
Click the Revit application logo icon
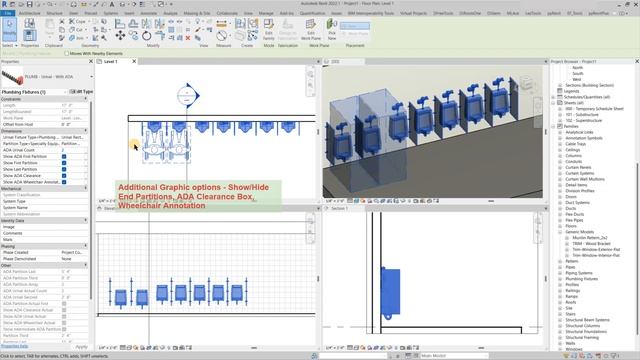pyautogui.click(x=4, y=4)
